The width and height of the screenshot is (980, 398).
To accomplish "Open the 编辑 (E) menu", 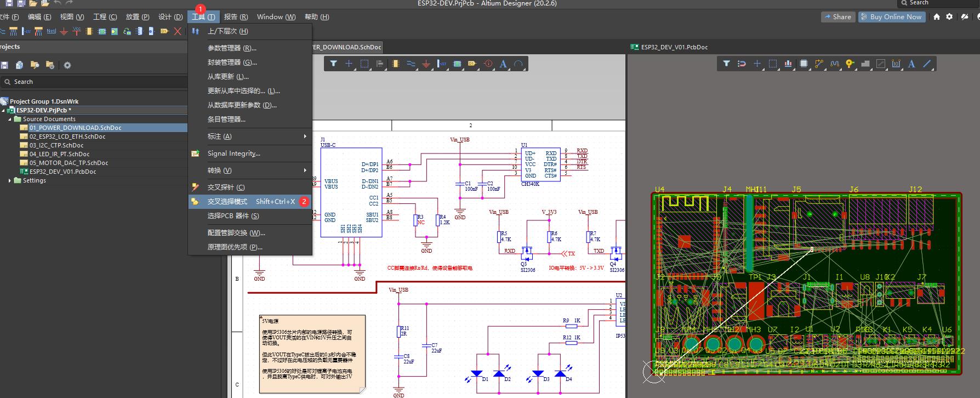I will pos(39,17).
